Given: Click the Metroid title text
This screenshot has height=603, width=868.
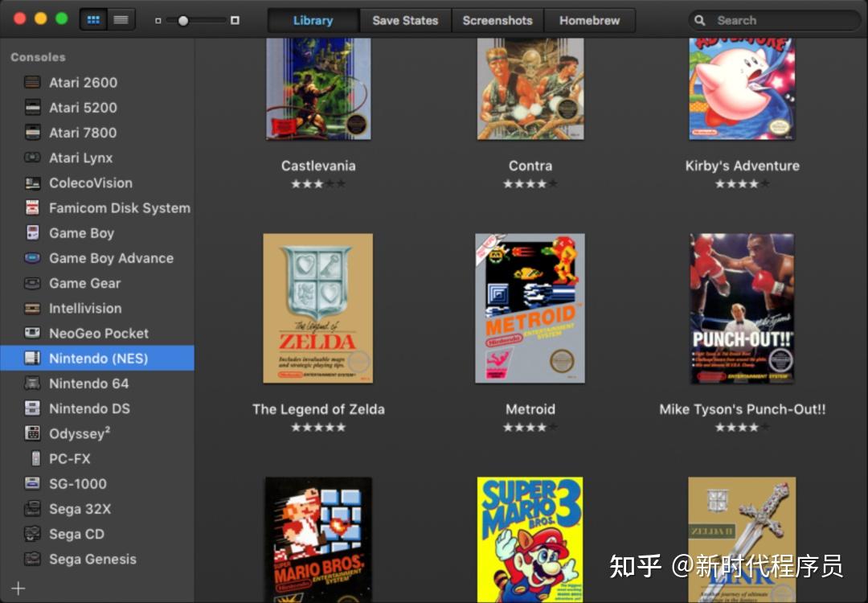Looking at the screenshot, I should 530,409.
